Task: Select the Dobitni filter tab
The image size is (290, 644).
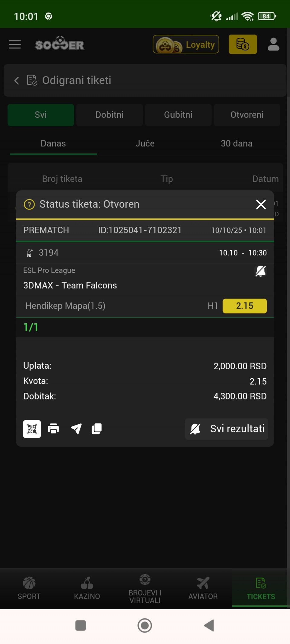Action: click(109, 115)
